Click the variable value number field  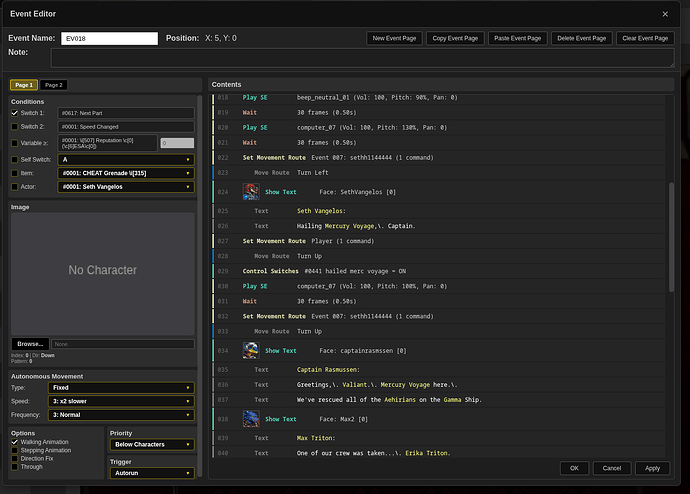point(177,143)
